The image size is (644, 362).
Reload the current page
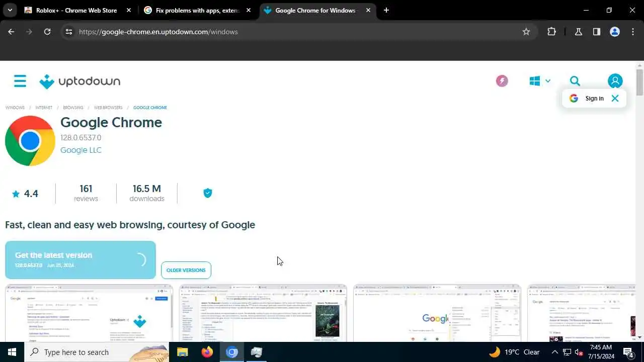pyautogui.click(x=47, y=32)
